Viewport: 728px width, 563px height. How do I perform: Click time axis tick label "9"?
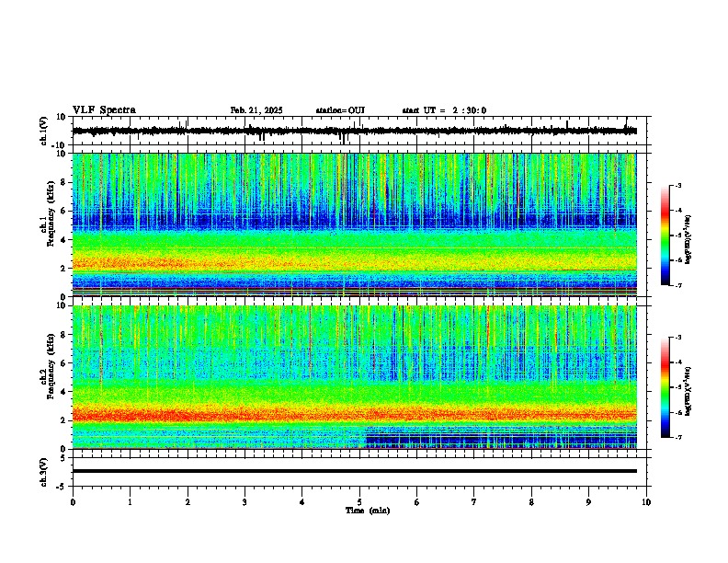(588, 502)
